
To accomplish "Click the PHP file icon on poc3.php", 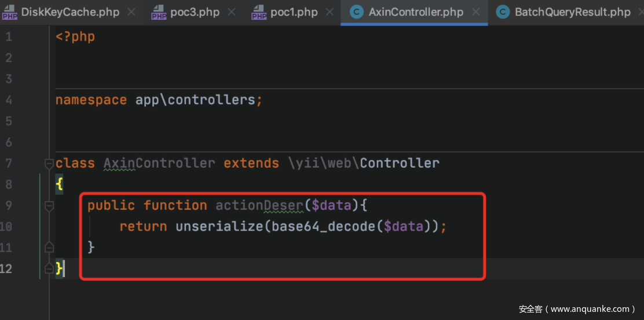I will point(159,13).
